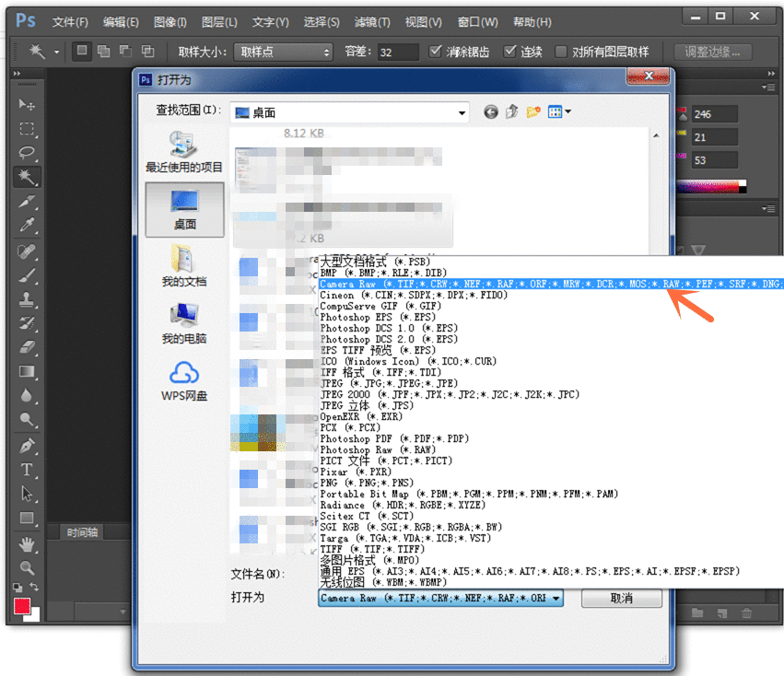Click the Up One Level icon
784x676 pixels.
[x=512, y=111]
